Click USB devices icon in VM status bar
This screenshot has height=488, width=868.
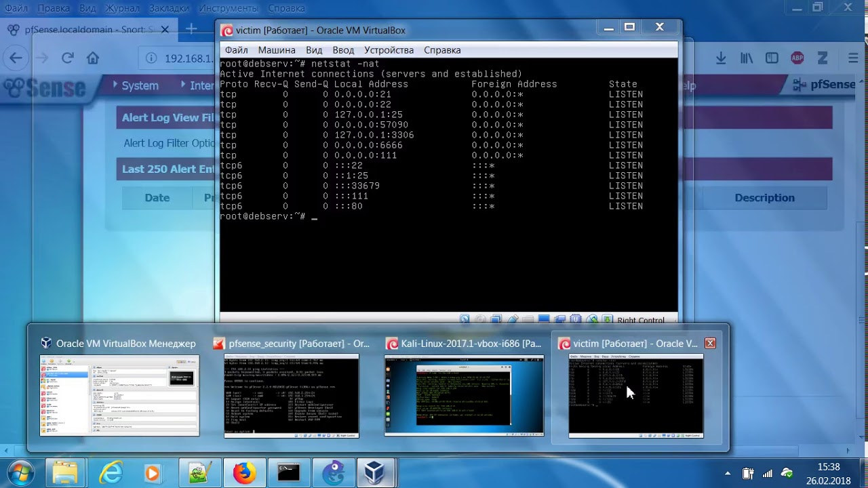[513, 320]
